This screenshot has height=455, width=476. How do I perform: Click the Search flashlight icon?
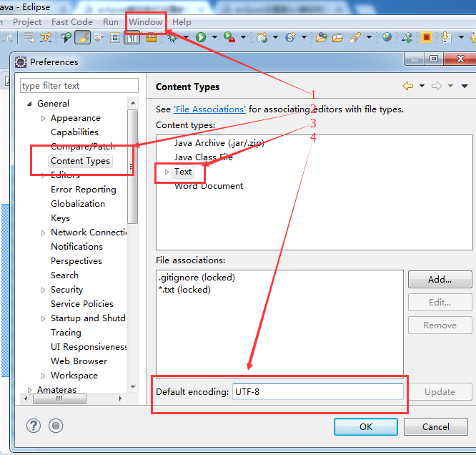355,38
